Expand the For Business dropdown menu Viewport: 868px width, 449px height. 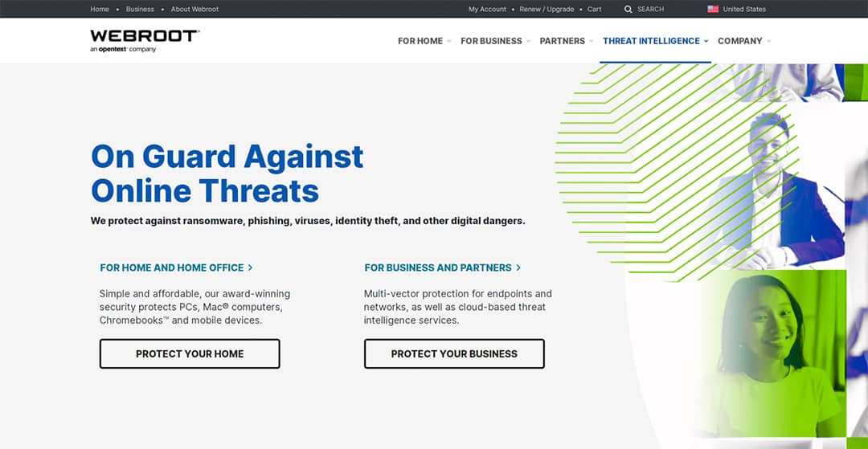click(495, 41)
